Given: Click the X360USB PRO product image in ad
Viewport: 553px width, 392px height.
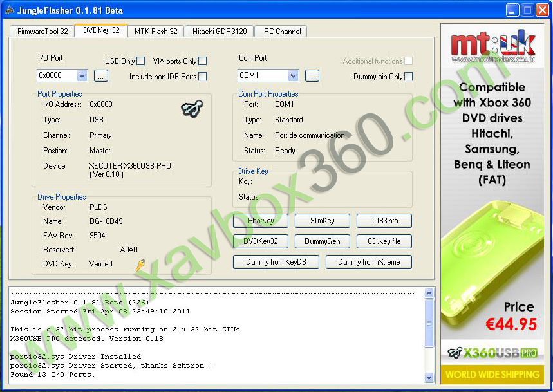Looking at the screenshot, I should click(492, 265).
